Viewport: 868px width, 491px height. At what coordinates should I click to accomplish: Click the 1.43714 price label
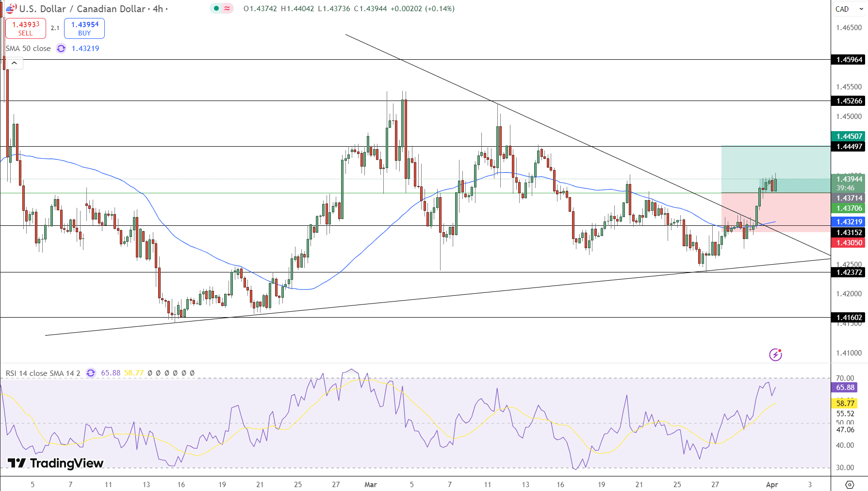pyautogui.click(x=849, y=198)
